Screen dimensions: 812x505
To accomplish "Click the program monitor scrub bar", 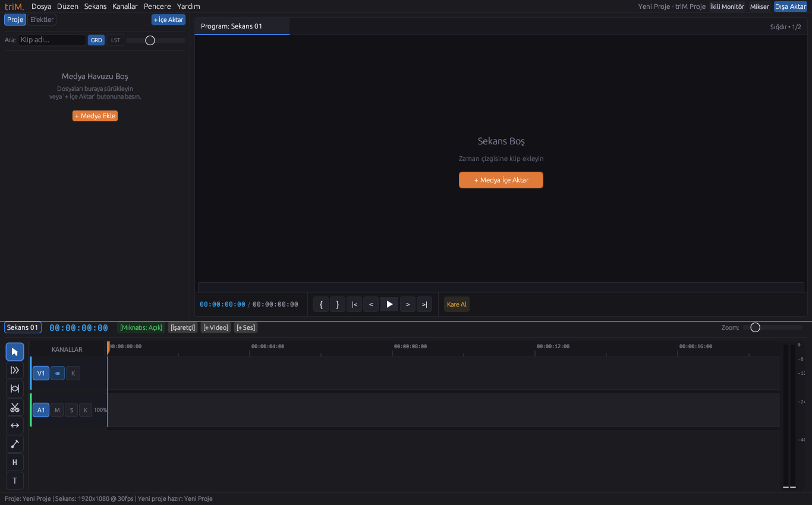I will coord(501,288).
